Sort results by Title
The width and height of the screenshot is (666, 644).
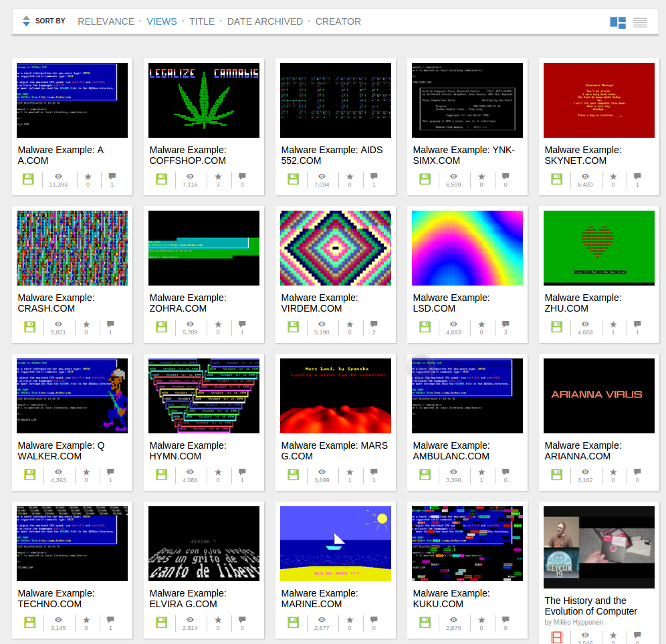click(202, 21)
